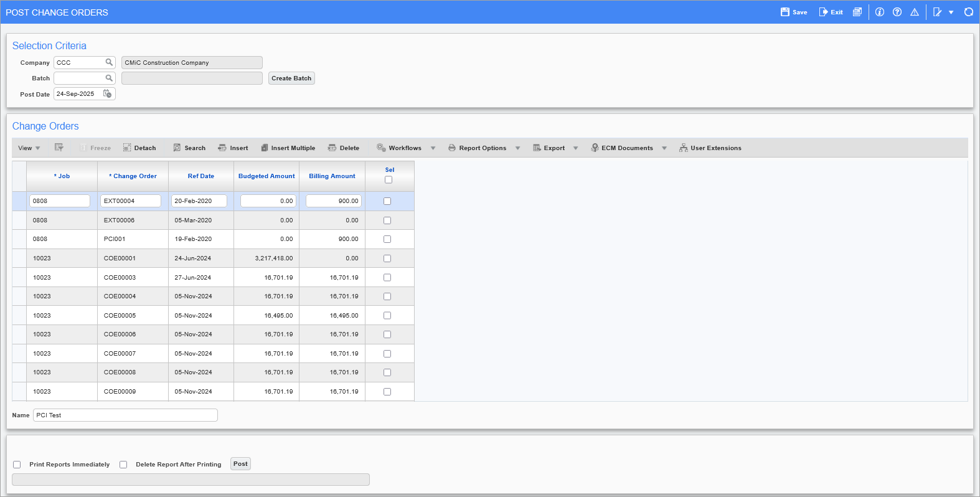Check Sel box for COE00001 row
Image resolution: width=980 pixels, height=497 pixels.
coord(387,258)
